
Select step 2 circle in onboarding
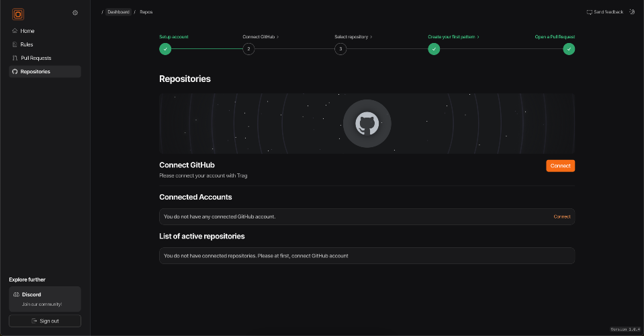[248, 48]
